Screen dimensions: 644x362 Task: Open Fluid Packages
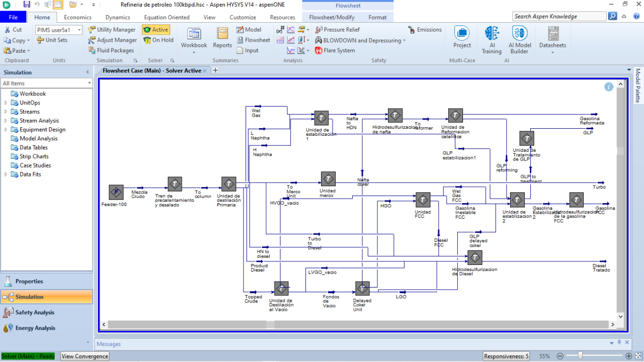tap(111, 50)
